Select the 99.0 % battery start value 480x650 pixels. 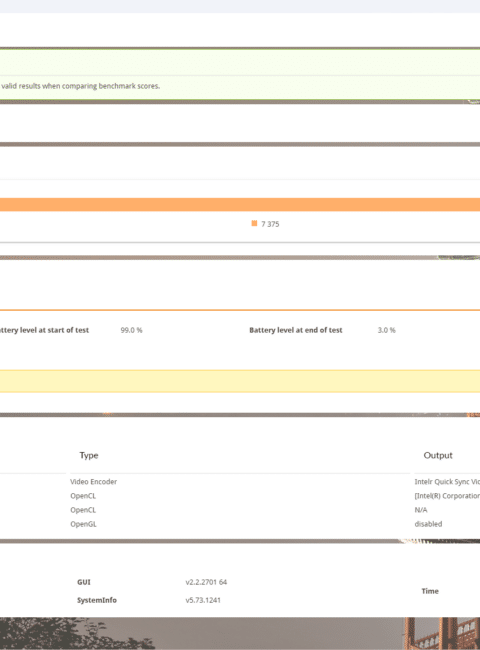tap(131, 330)
